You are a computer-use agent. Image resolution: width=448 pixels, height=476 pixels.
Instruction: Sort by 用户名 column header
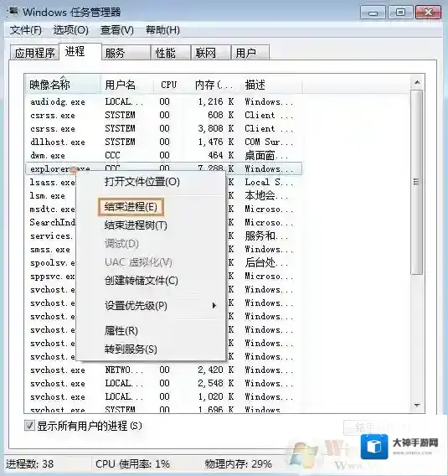pyautogui.click(x=126, y=85)
